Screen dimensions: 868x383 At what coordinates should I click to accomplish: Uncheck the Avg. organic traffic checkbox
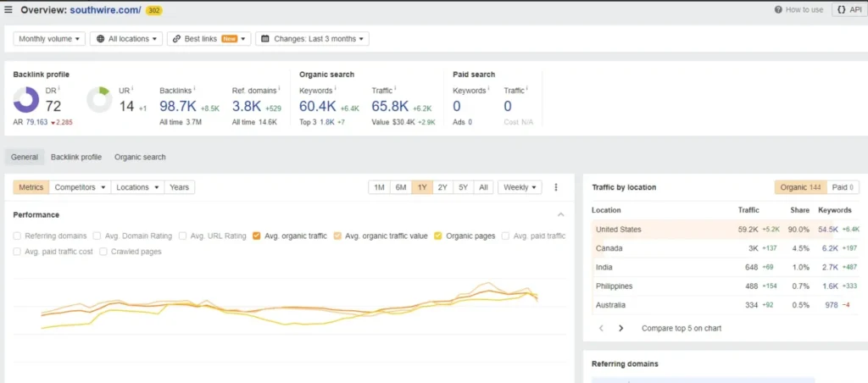point(257,236)
